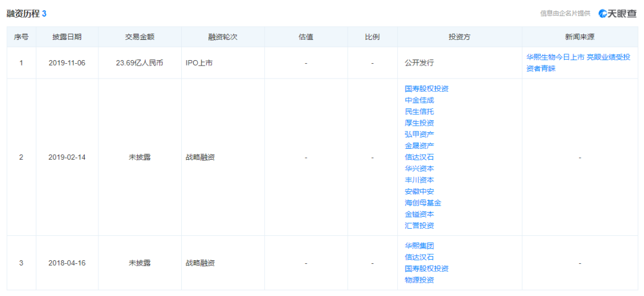This screenshot has width=644, height=296.
Task: Select 未披露 in the 2018-04-16 row
Action: 140,263
